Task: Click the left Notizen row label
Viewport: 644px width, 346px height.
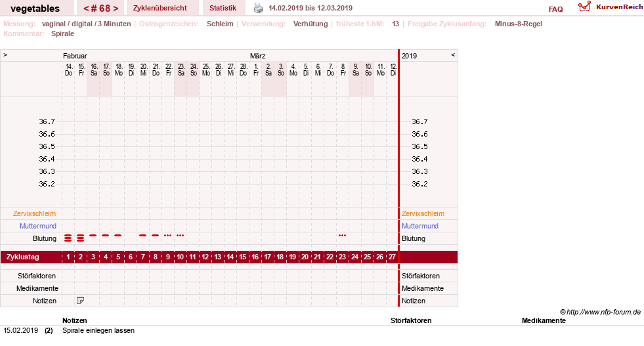Action: (45, 301)
